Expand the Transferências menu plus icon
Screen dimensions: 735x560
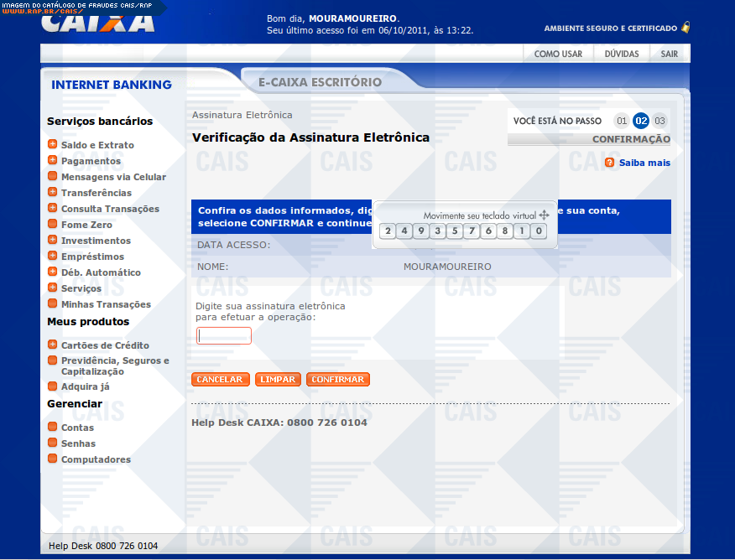52,193
